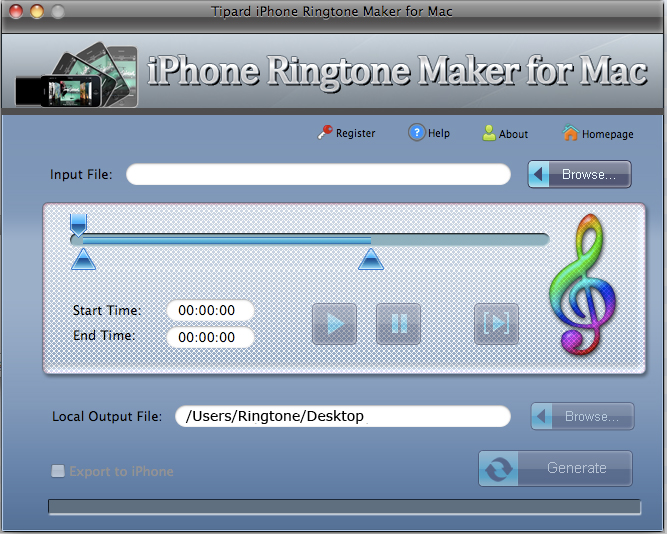This screenshot has width=667, height=534.
Task: Click the end trim triangle marker
Action: pos(371,260)
